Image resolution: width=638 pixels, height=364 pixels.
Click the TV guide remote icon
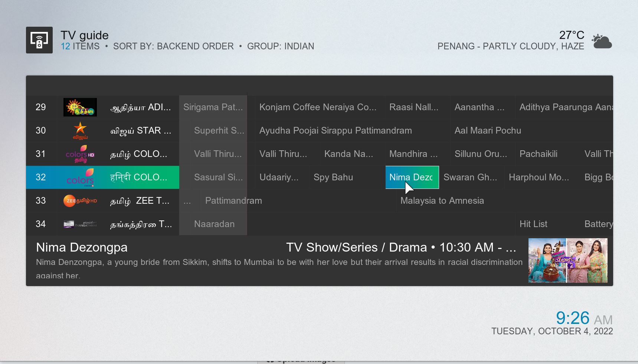39,40
